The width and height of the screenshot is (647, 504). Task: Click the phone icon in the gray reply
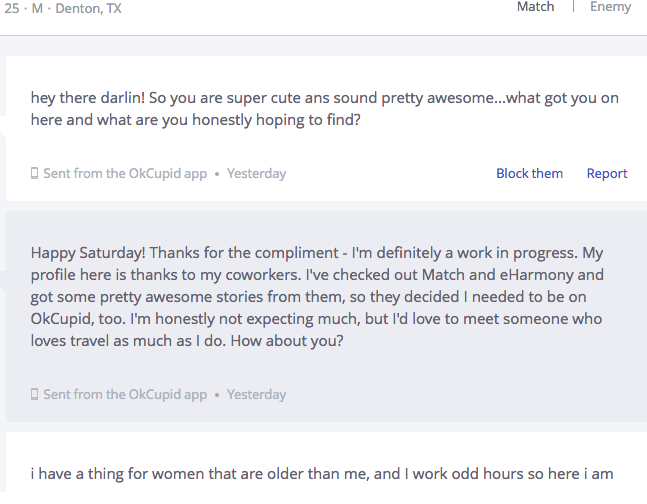coord(35,395)
